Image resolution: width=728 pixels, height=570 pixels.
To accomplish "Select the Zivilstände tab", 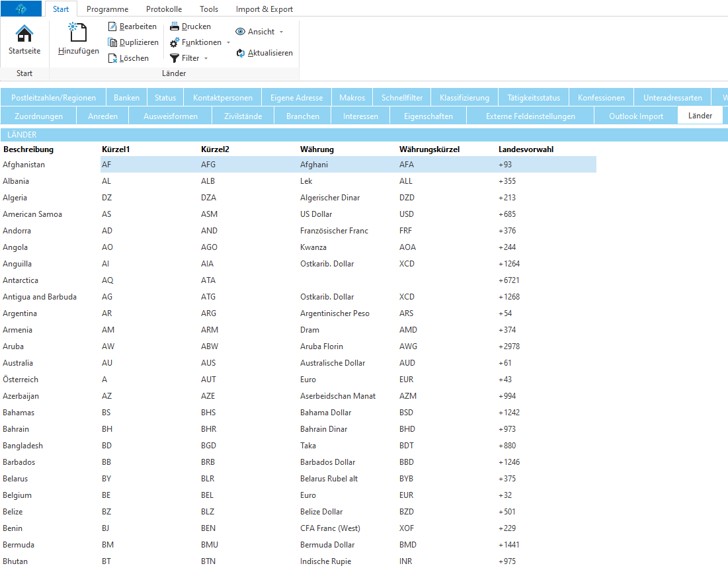I will click(x=242, y=116).
